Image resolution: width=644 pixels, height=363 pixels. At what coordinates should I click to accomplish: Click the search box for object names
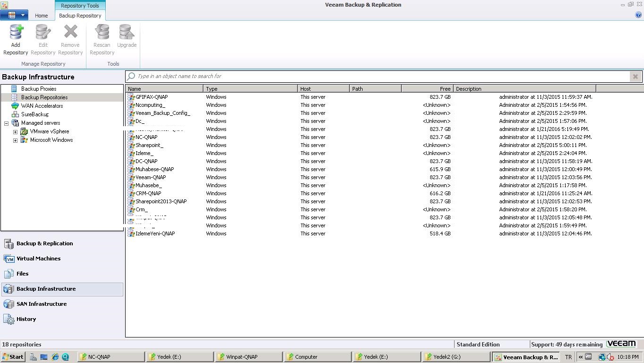(378, 76)
